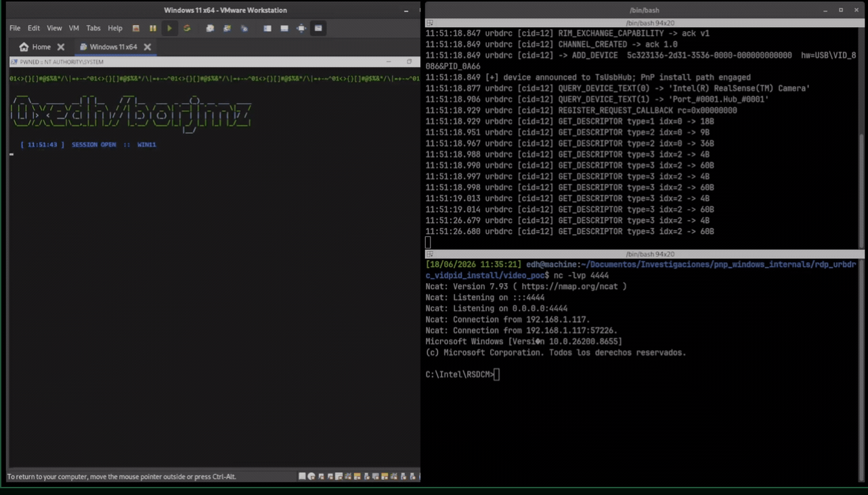Click the CHANNEL_CREATED -> ack 1.0 line
Screen dimensions: 868x495
click(x=552, y=44)
